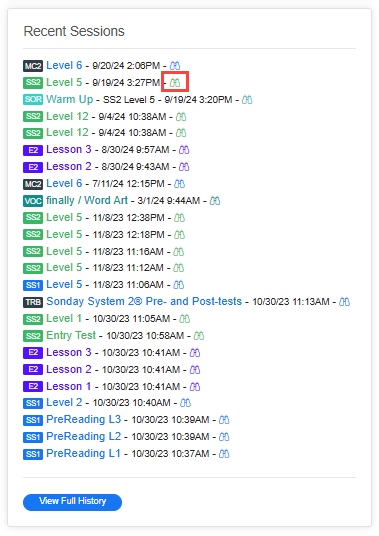Open Level 5 link at 11/8/23 12:38PM

pos(64,217)
